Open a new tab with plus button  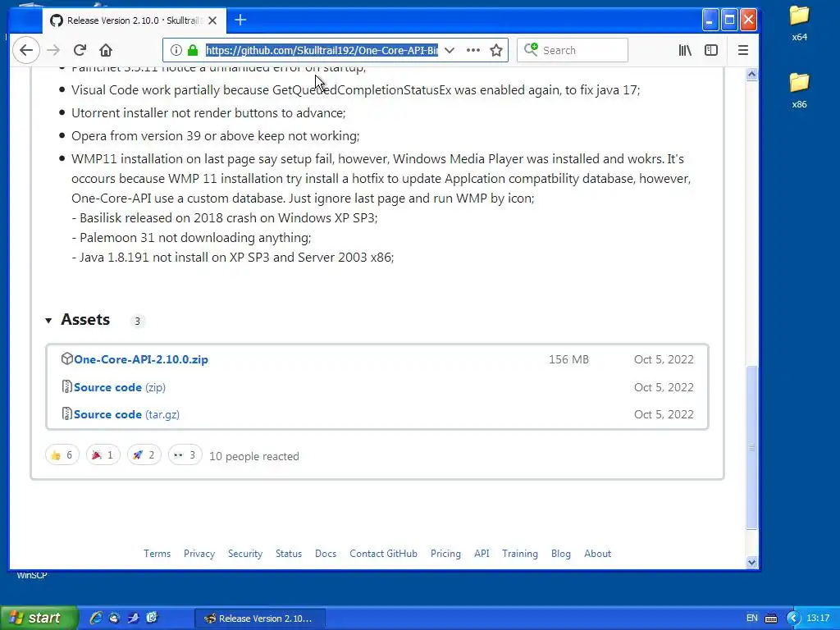click(x=240, y=21)
